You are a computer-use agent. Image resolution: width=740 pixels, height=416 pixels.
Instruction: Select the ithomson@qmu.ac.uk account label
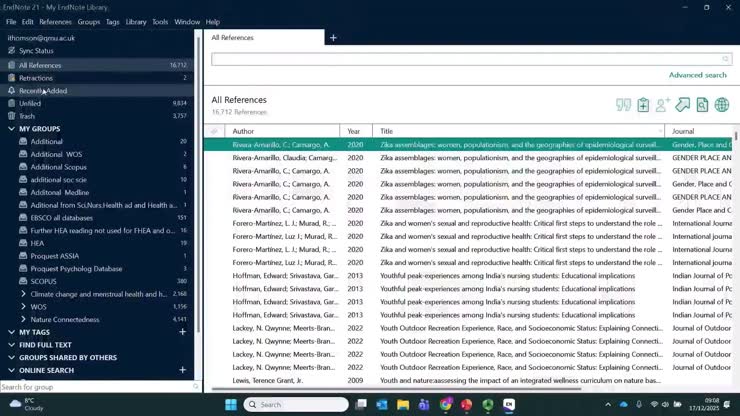[x=41, y=38]
